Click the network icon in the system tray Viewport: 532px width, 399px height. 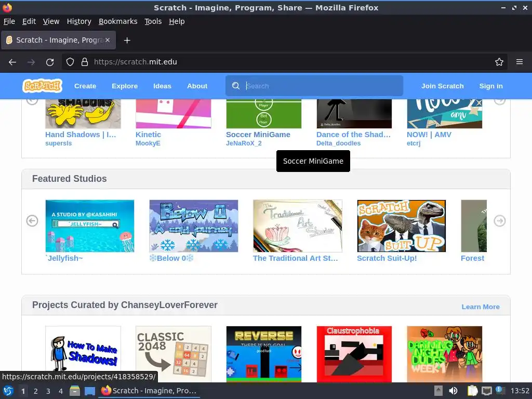(486, 391)
